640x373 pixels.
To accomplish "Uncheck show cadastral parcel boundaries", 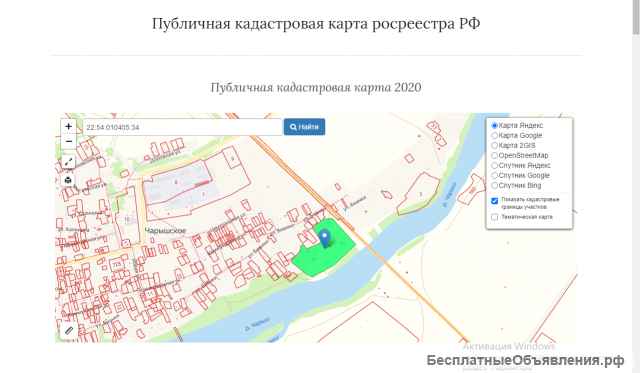I will [x=494, y=201].
